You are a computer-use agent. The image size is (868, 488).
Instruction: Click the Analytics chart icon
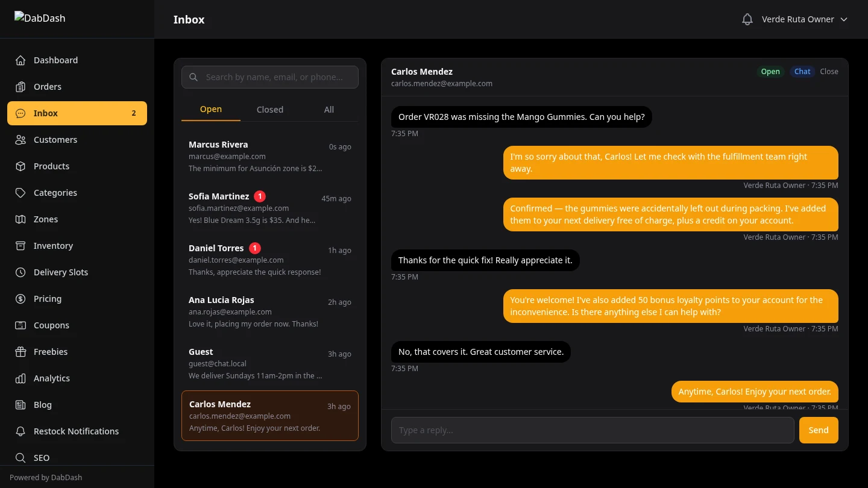tap(20, 378)
